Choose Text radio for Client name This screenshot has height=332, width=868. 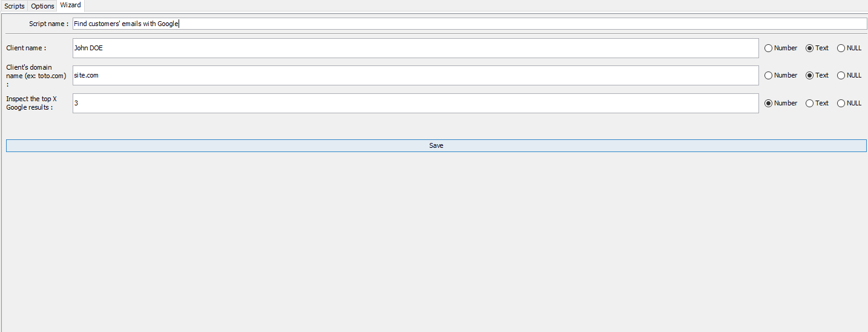point(817,48)
